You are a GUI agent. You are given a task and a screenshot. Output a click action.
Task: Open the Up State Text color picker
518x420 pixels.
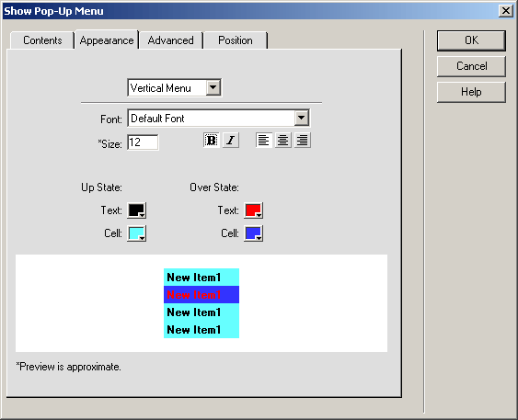(137, 210)
